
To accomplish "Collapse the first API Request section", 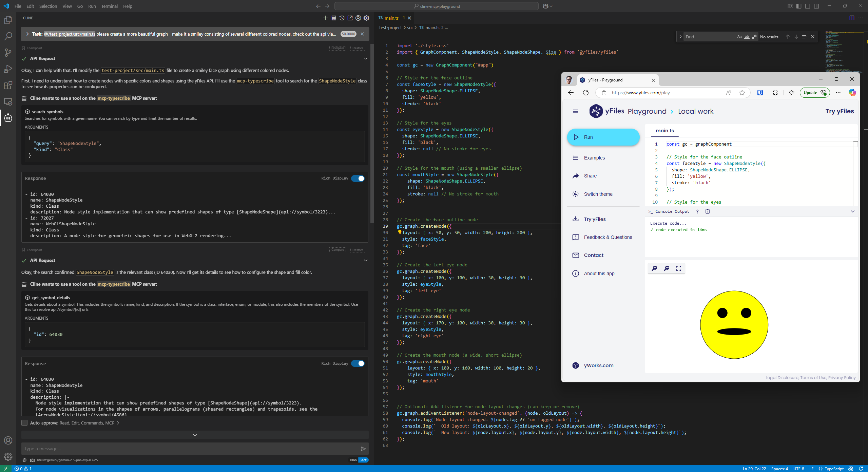I will click(366, 58).
